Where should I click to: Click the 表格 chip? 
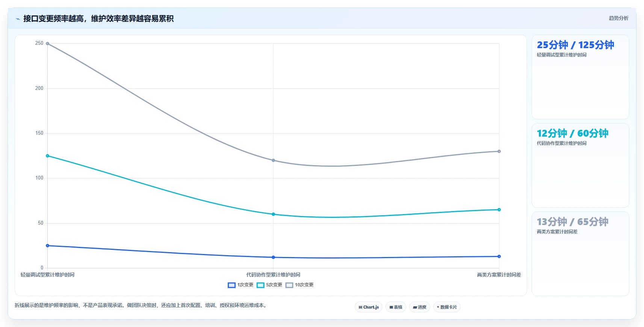pyautogui.click(x=396, y=307)
